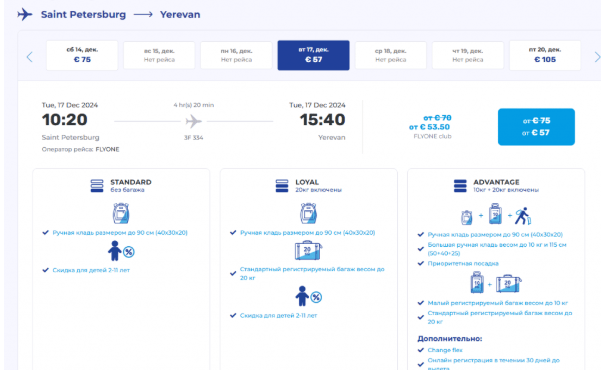Click the Saint Petersburg route heading

tap(83, 15)
